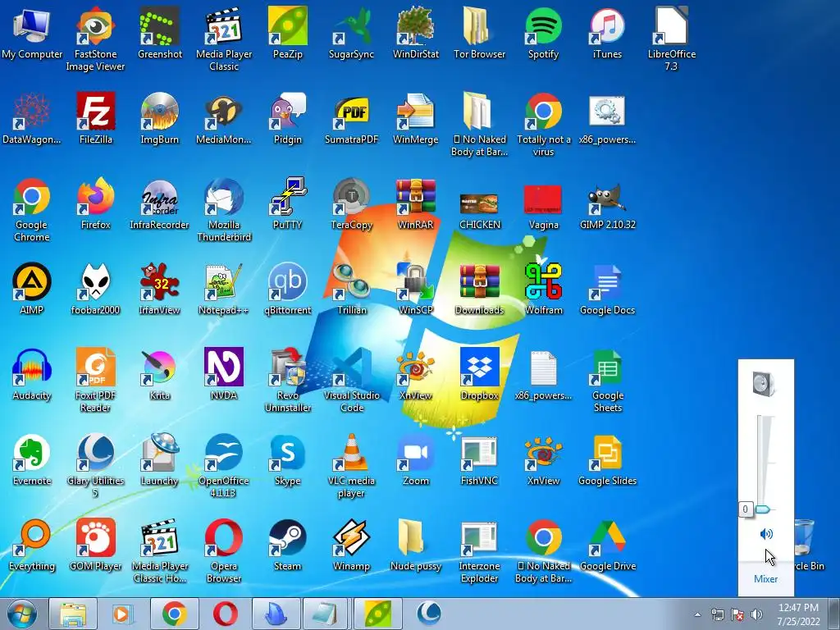
Task: Open speaker device icon atop volume popup
Action: coord(764,384)
